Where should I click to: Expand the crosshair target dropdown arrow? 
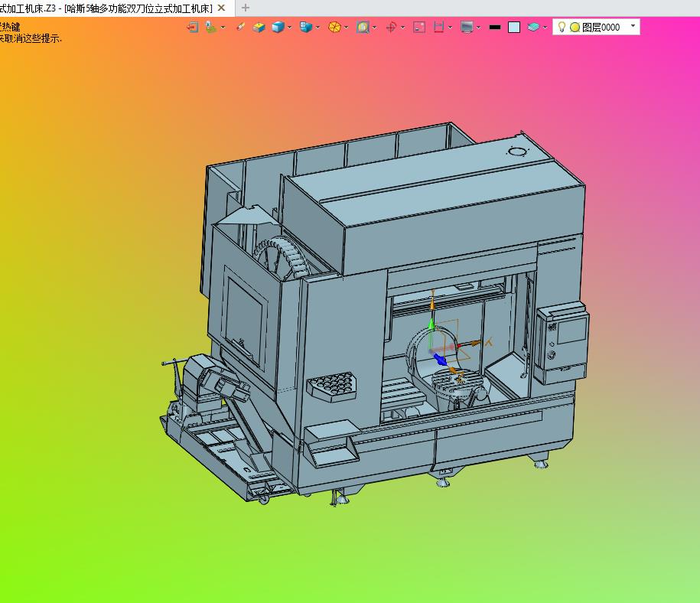[x=403, y=28]
